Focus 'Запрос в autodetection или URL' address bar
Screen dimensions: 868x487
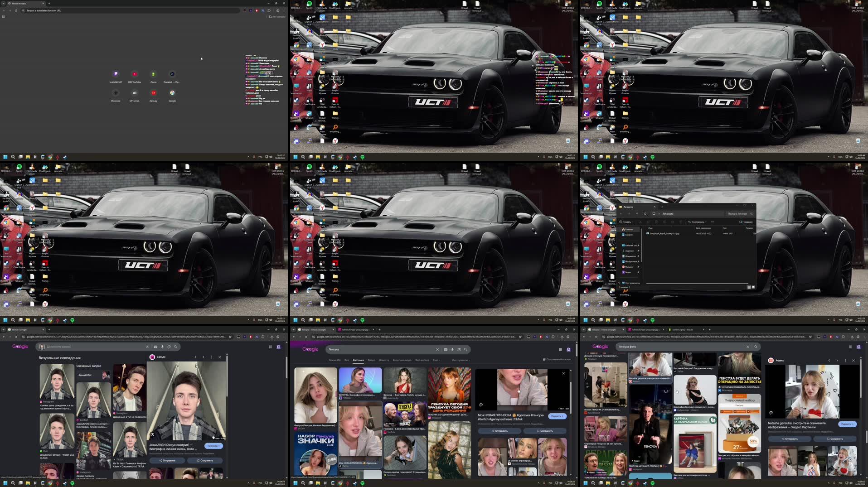coord(131,10)
